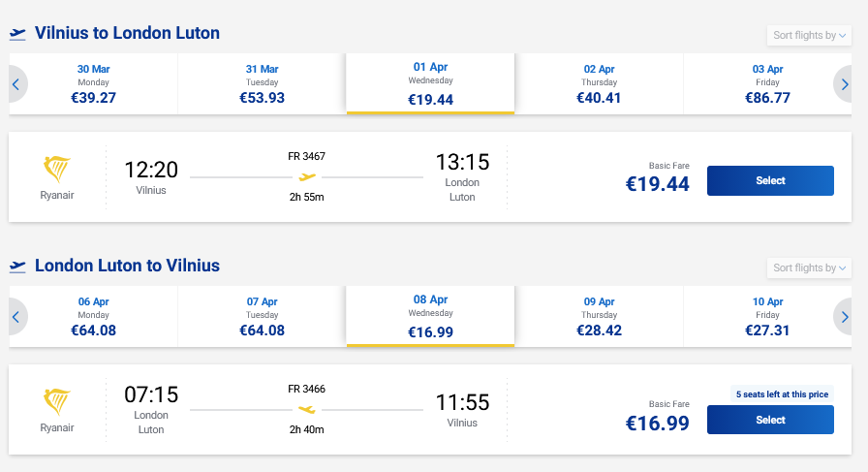
Task: Click next dates arrow for London to Vilnius
Action: coord(845,317)
